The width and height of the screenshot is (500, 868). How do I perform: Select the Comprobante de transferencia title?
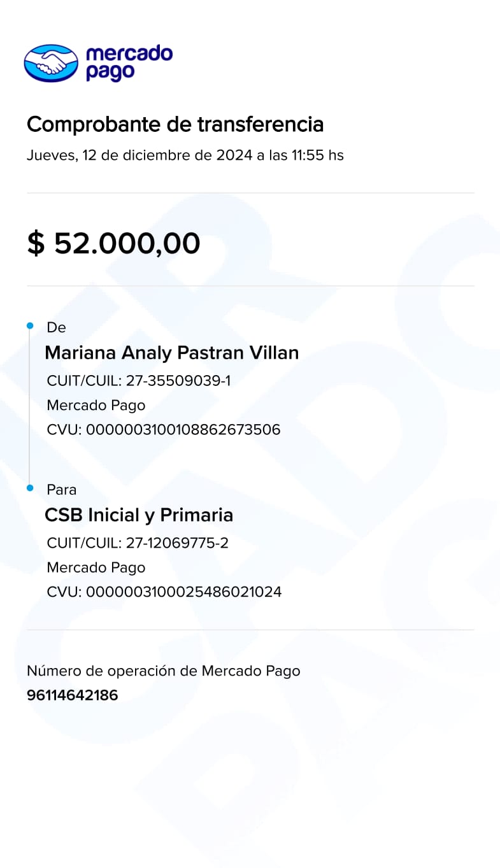(175, 124)
